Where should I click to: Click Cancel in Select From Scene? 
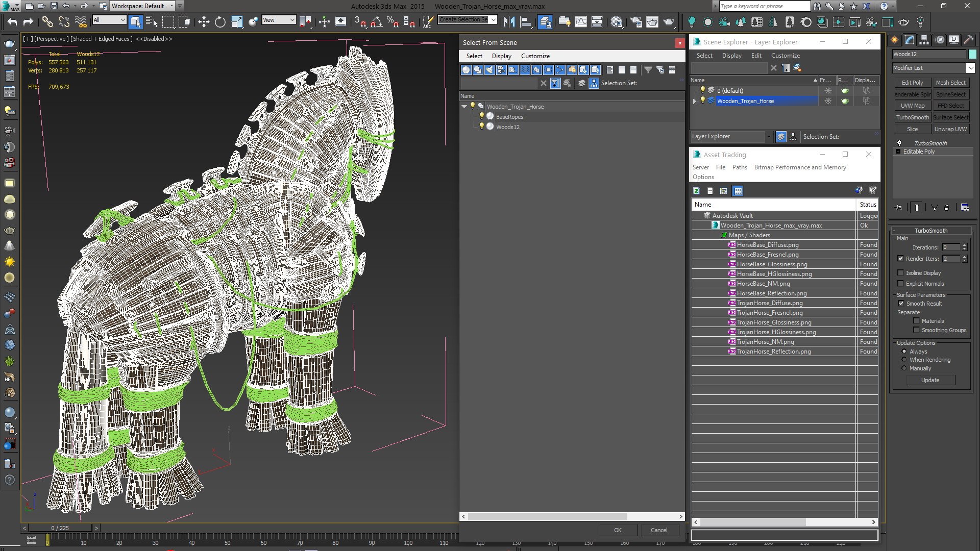pos(659,530)
